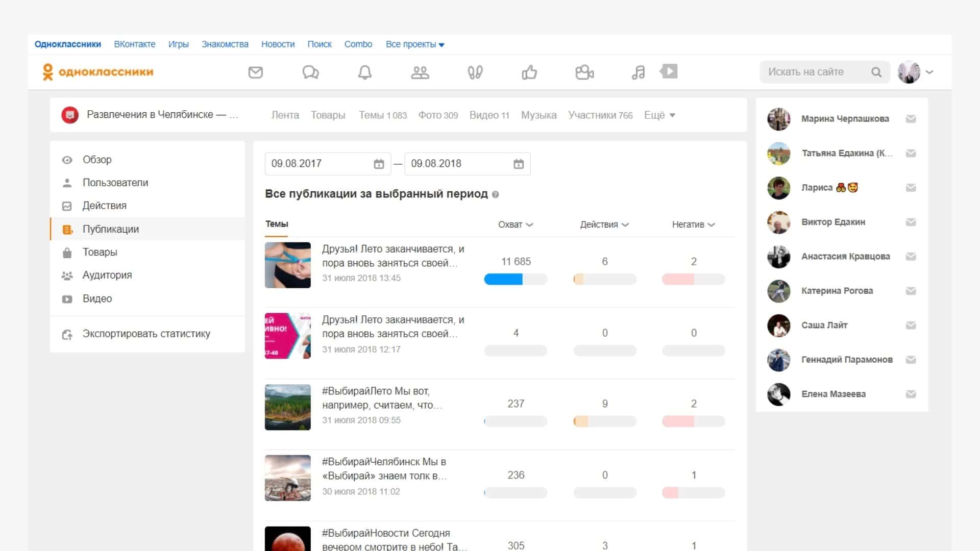Open messages envelope icon in top bar
980x551 pixels.
[x=255, y=72]
